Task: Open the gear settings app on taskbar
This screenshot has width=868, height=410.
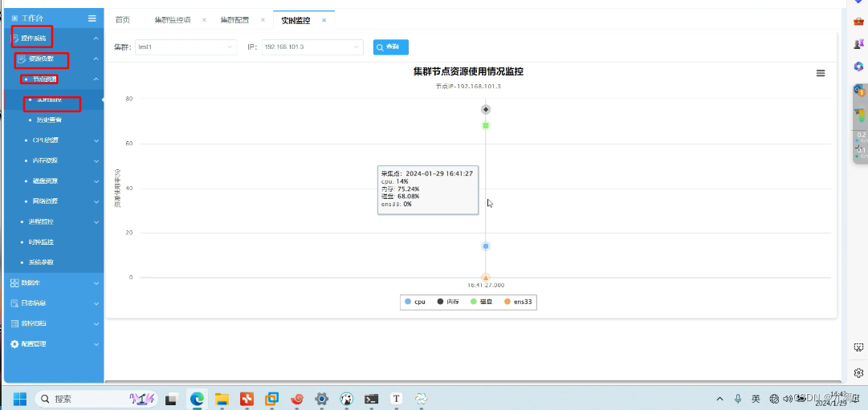Action: tap(322, 399)
